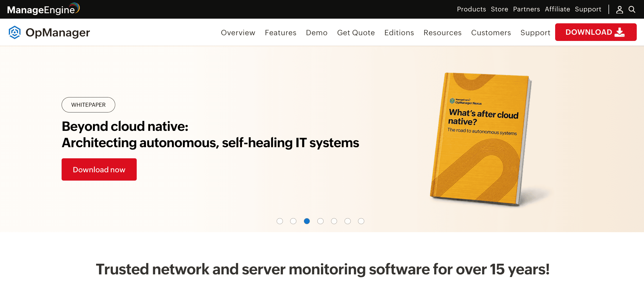Open the Resources menu item
The width and height of the screenshot is (644, 285).
[x=442, y=33]
